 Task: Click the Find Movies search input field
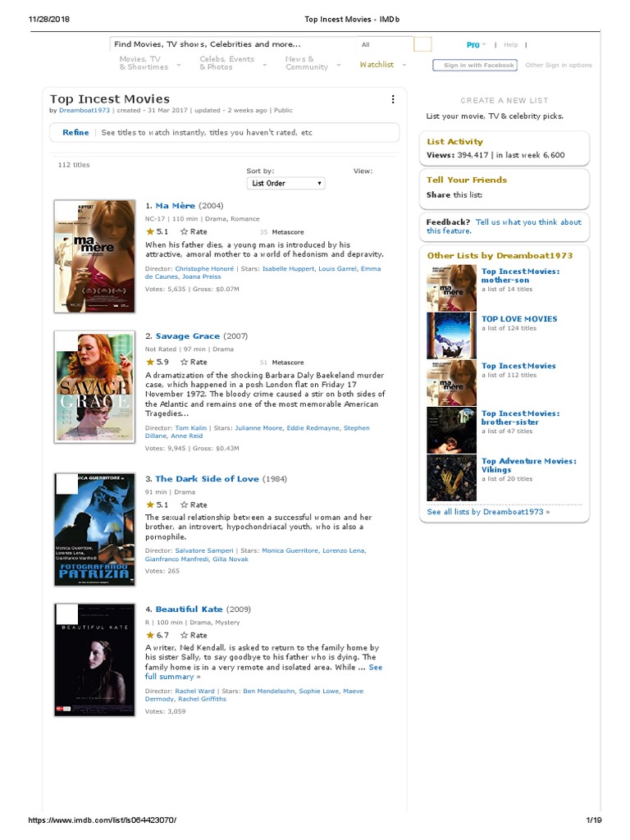232,44
